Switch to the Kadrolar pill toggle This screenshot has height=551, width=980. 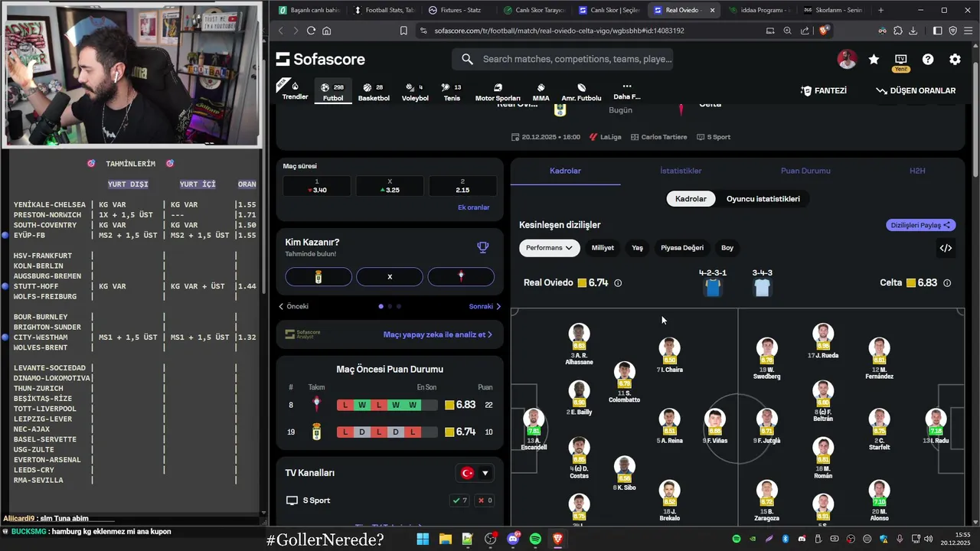[x=691, y=199]
